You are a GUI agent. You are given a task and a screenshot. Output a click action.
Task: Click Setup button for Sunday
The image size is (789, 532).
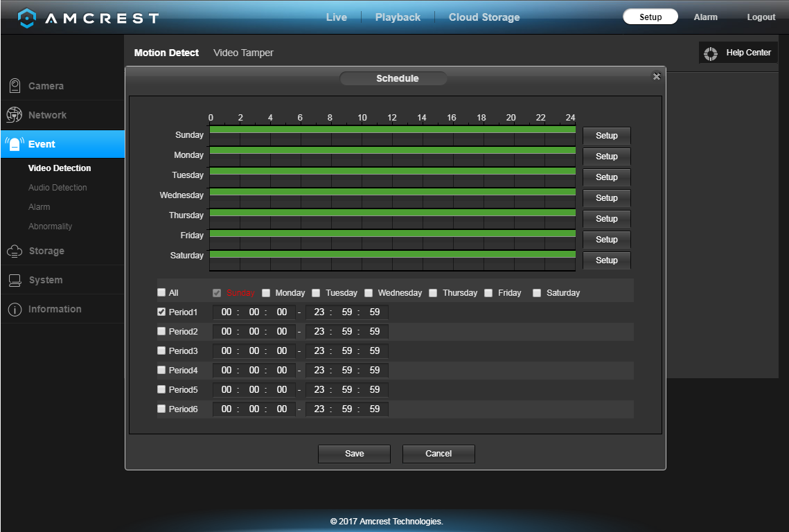tap(606, 136)
